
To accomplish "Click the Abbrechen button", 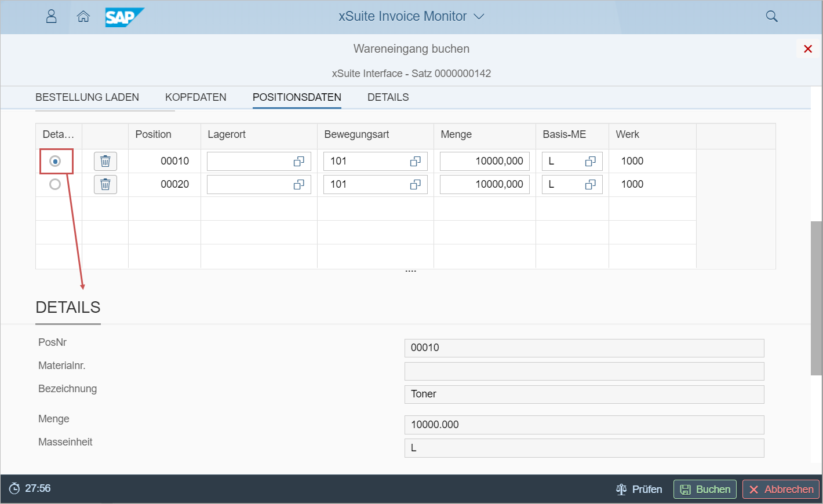I will [781, 490].
